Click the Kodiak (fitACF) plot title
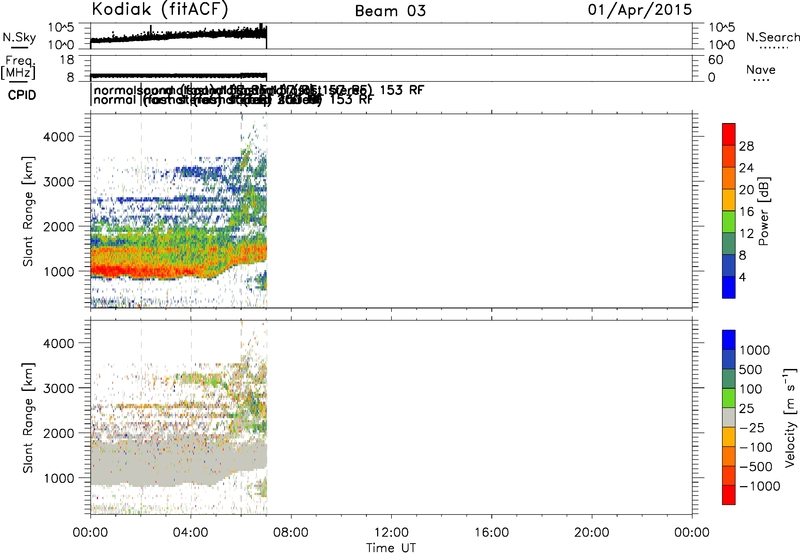This screenshot has height=554, width=800. [160, 10]
